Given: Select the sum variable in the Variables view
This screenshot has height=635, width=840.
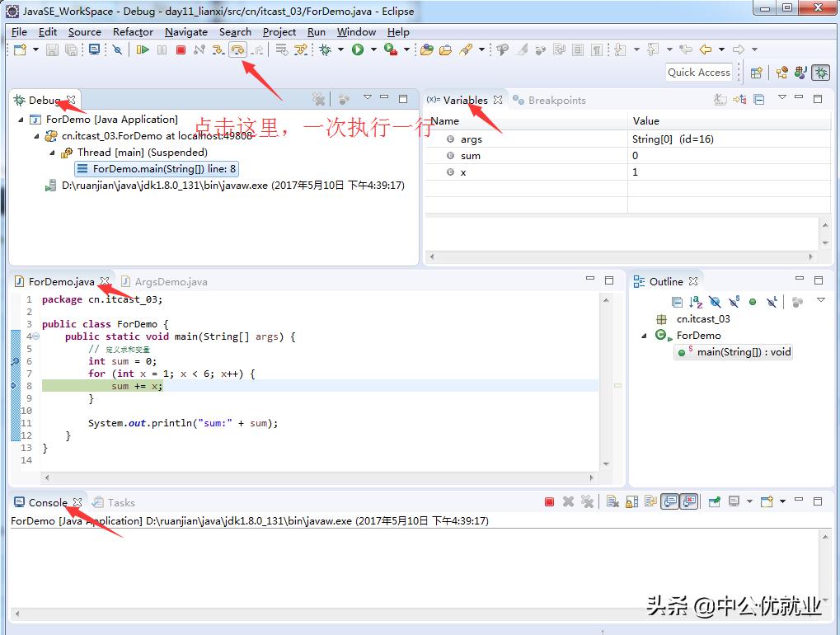Looking at the screenshot, I should pos(470,155).
